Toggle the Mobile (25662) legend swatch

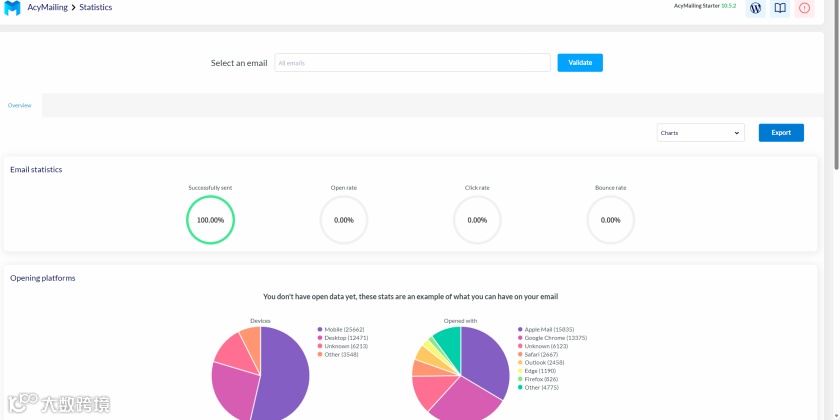(320, 329)
